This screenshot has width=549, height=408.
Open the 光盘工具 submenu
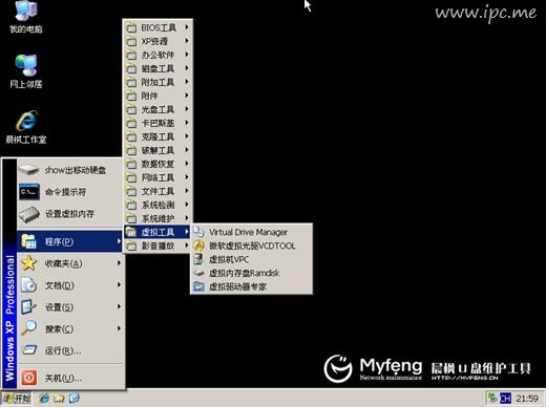(157, 110)
